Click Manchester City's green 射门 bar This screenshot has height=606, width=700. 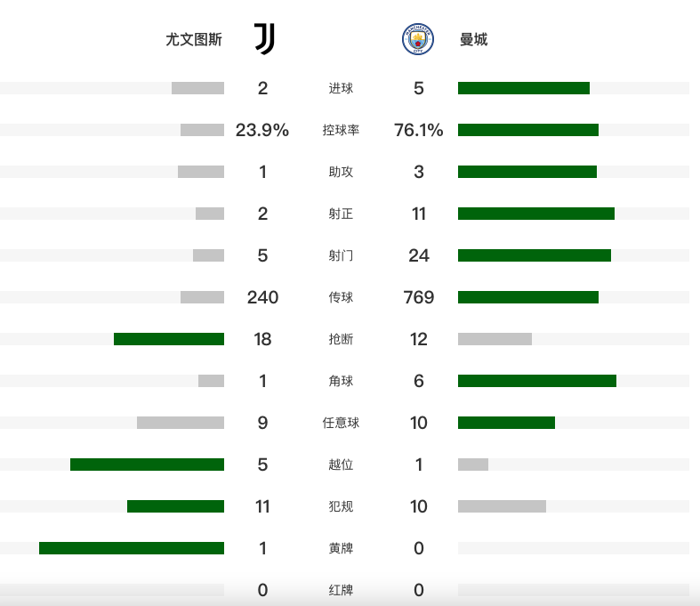point(535,255)
